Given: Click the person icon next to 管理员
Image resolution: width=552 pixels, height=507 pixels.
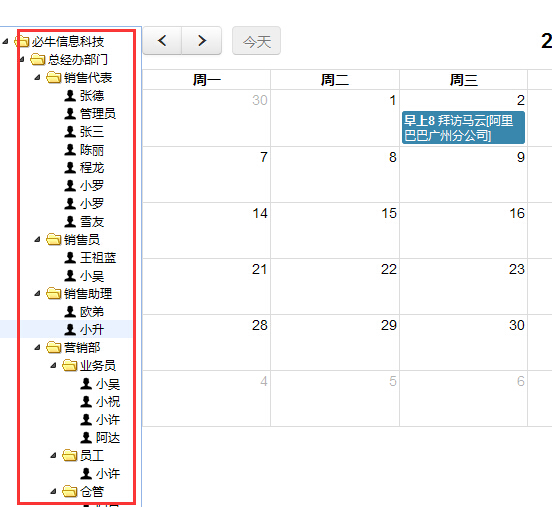Looking at the screenshot, I should (70, 114).
